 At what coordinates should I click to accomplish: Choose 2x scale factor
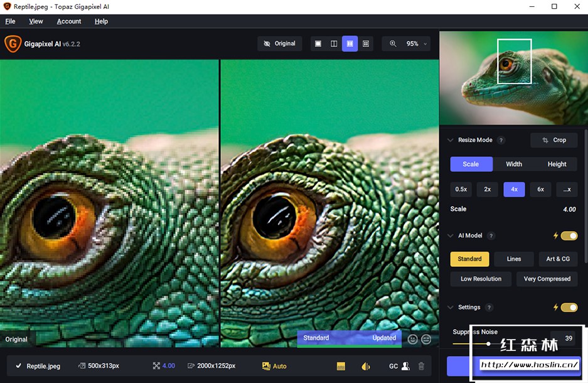pyautogui.click(x=488, y=189)
